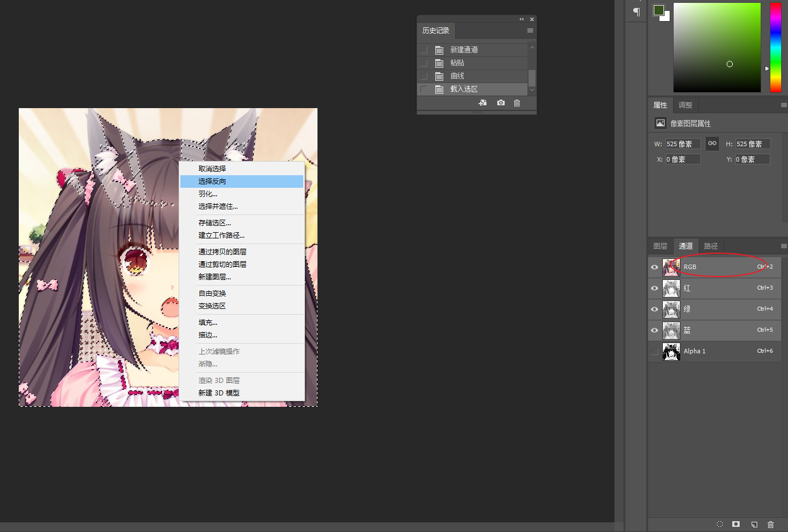Click History scrollbar up arrow
Viewport: 788px width, 532px height.
[x=532, y=47]
